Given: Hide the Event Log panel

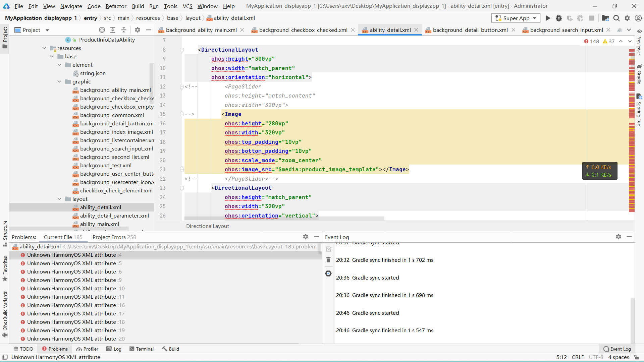Looking at the screenshot, I should pyautogui.click(x=629, y=237).
